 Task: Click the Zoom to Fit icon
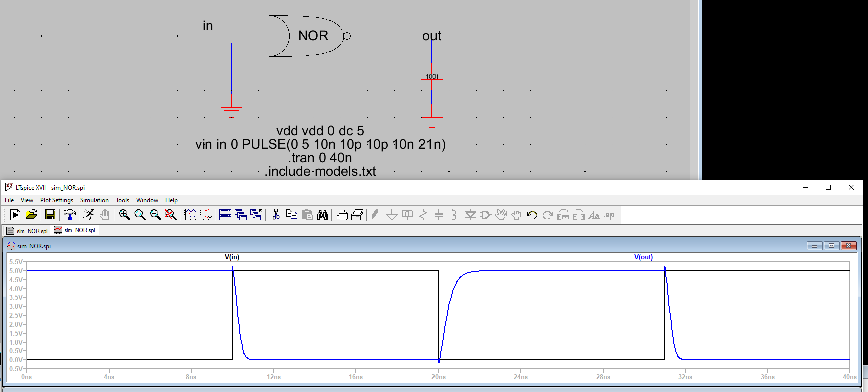click(x=171, y=215)
